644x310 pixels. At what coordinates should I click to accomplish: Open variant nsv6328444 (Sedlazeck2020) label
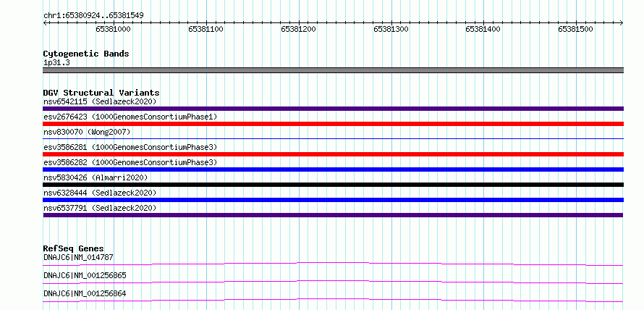click(x=100, y=193)
